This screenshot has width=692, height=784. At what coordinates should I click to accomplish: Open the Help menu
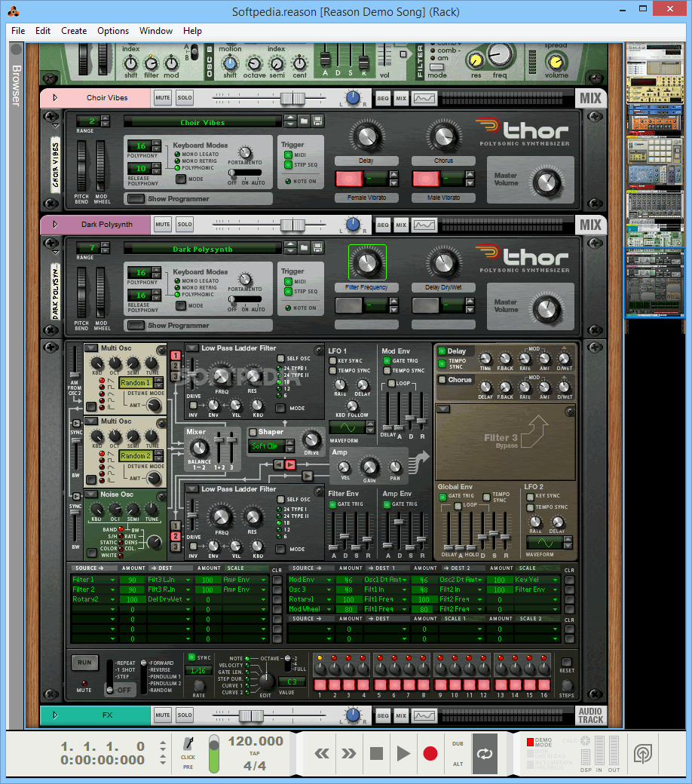pyautogui.click(x=192, y=30)
